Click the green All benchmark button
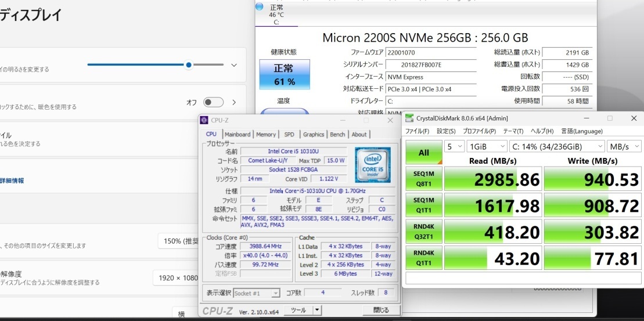This screenshot has height=321, width=644. tap(424, 152)
